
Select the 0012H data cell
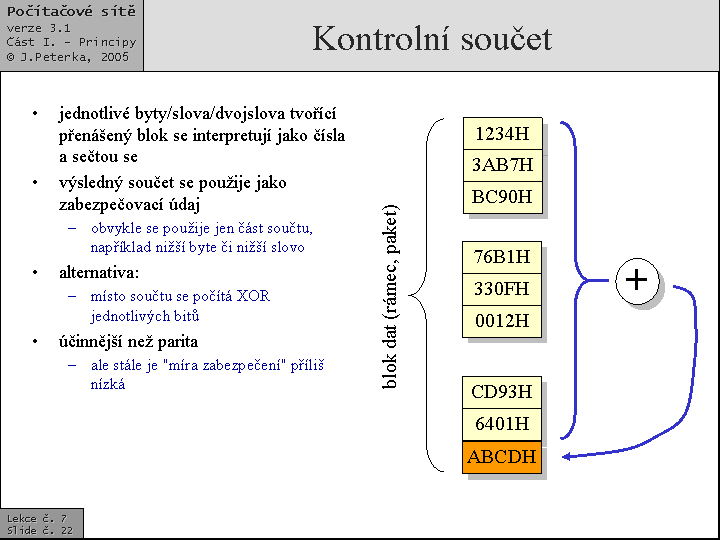[x=502, y=321]
